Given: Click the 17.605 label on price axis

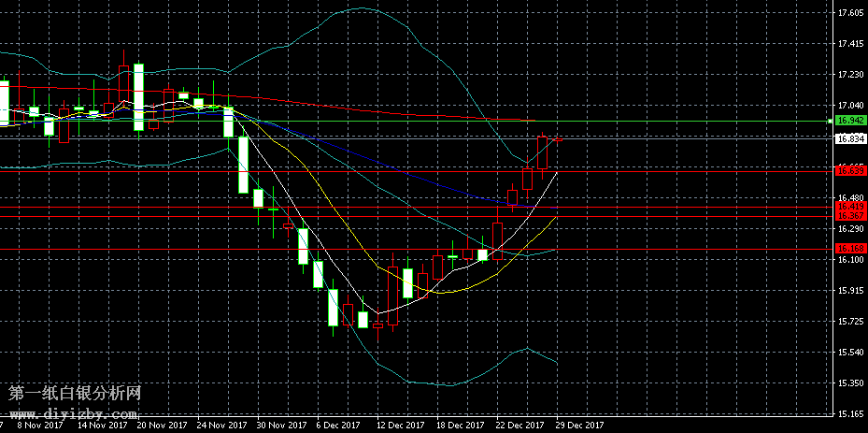Looking at the screenshot, I should pyautogui.click(x=850, y=13).
